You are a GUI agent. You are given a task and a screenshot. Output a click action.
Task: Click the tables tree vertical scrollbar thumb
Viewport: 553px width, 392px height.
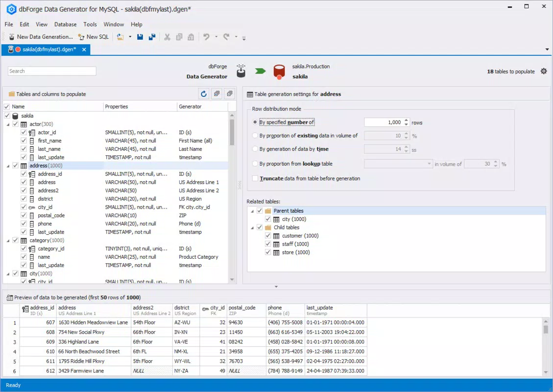coord(232,132)
